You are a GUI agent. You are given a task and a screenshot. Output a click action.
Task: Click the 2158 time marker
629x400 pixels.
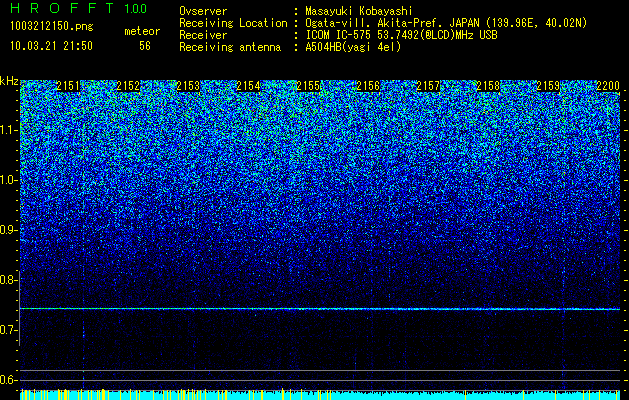tap(488, 86)
